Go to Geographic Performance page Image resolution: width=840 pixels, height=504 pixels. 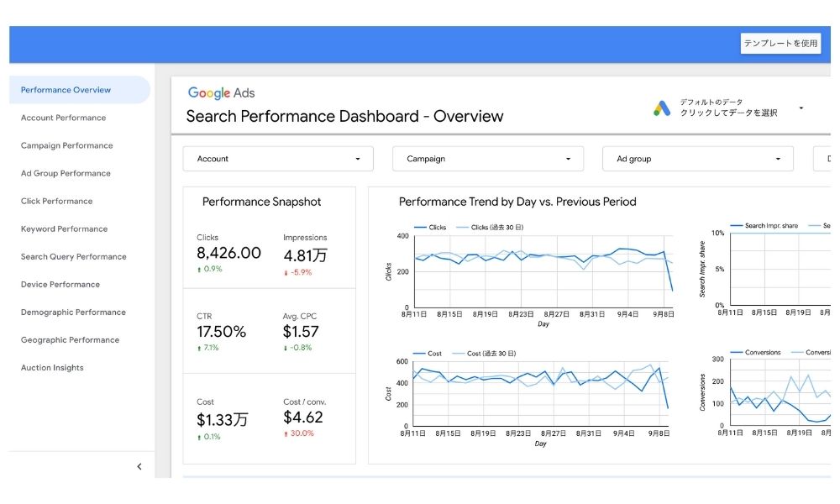coord(71,340)
